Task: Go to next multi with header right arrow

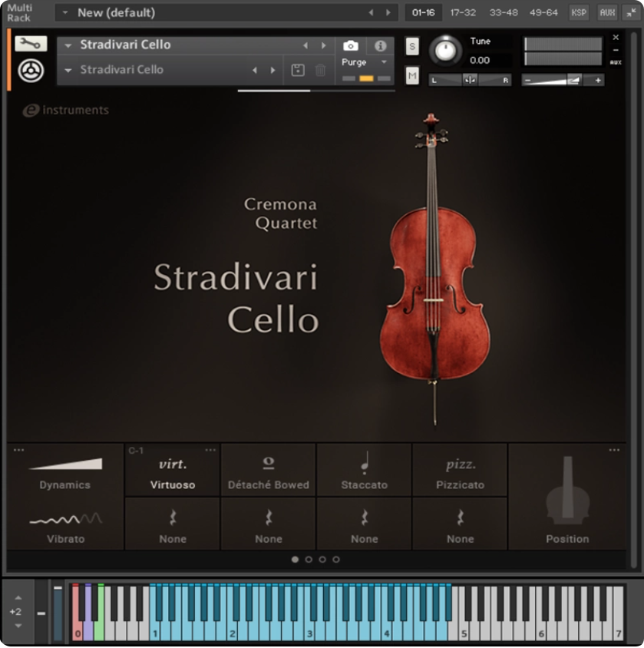Action: pyautogui.click(x=388, y=13)
